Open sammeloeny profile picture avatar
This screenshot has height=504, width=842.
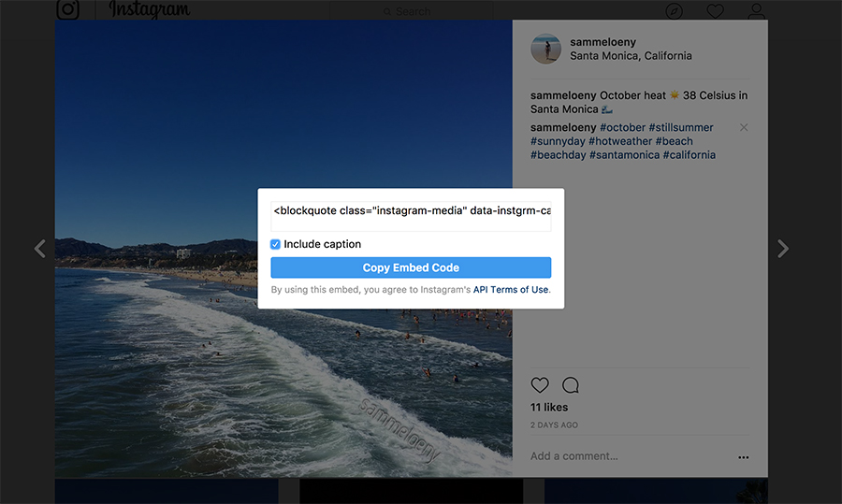545,49
